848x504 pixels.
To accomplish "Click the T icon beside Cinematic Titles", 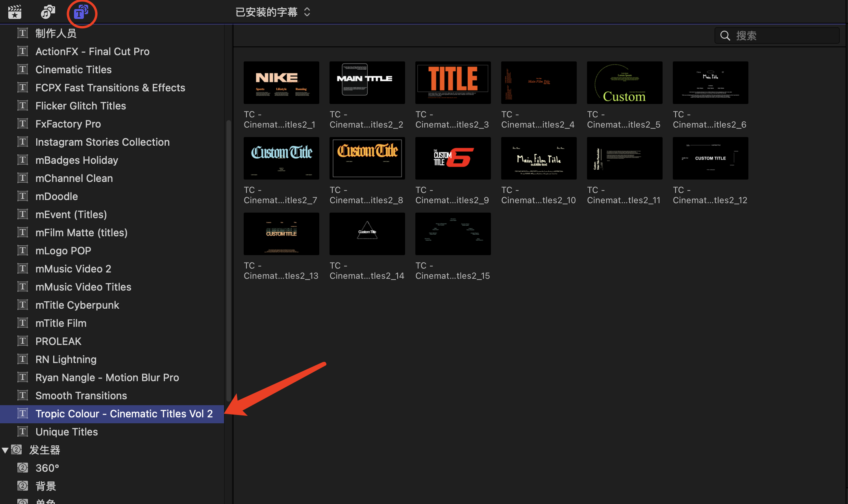I will click(23, 69).
